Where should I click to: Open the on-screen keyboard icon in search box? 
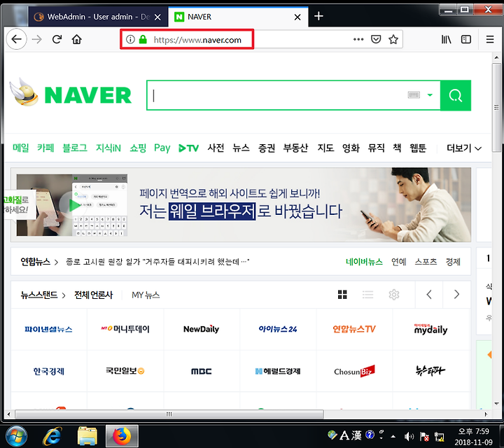pos(414,94)
